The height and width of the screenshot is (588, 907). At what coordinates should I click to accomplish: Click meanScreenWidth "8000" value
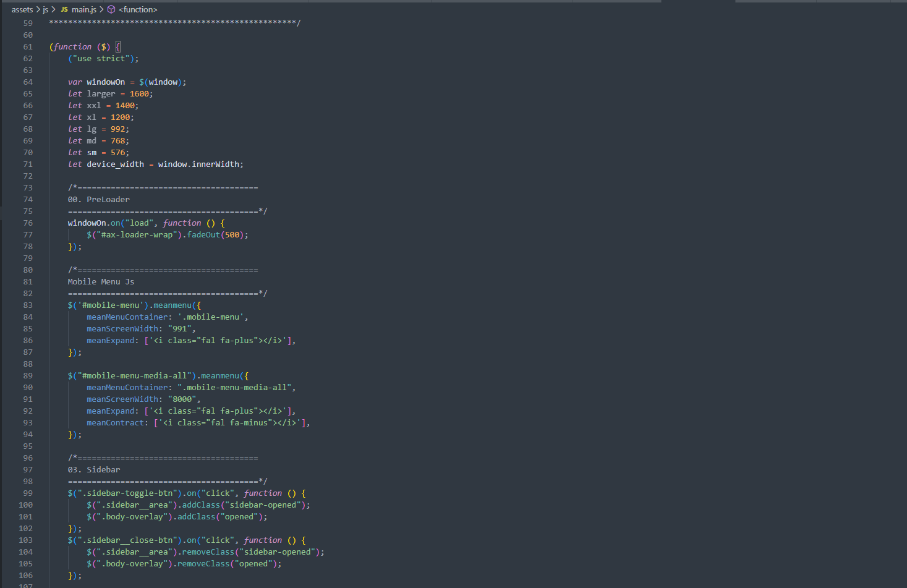point(182,399)
